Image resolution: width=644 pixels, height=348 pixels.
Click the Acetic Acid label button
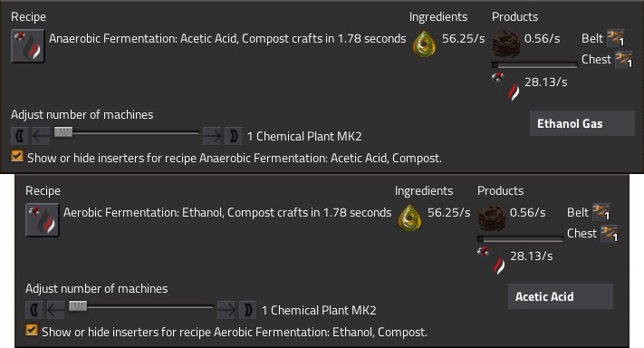pos(560,296)
